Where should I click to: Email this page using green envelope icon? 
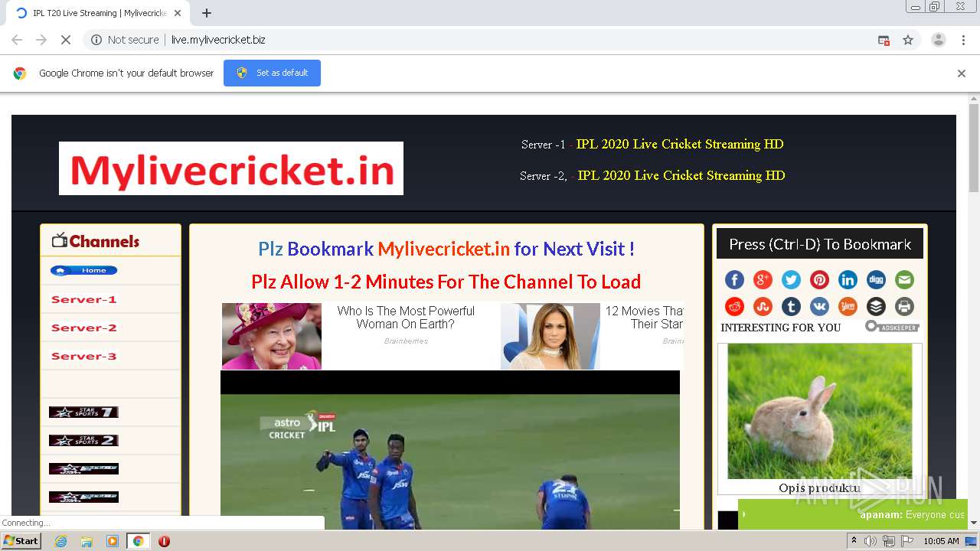(x=904, y=280)
